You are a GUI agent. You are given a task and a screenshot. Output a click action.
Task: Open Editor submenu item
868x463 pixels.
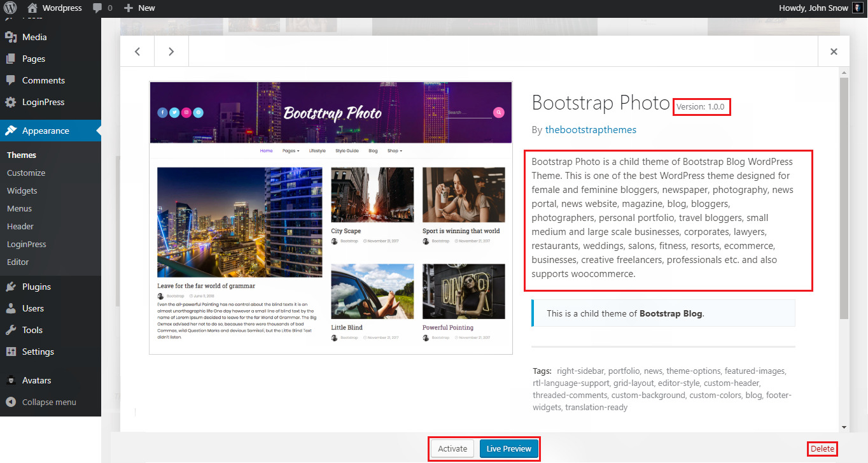[18, 262]
